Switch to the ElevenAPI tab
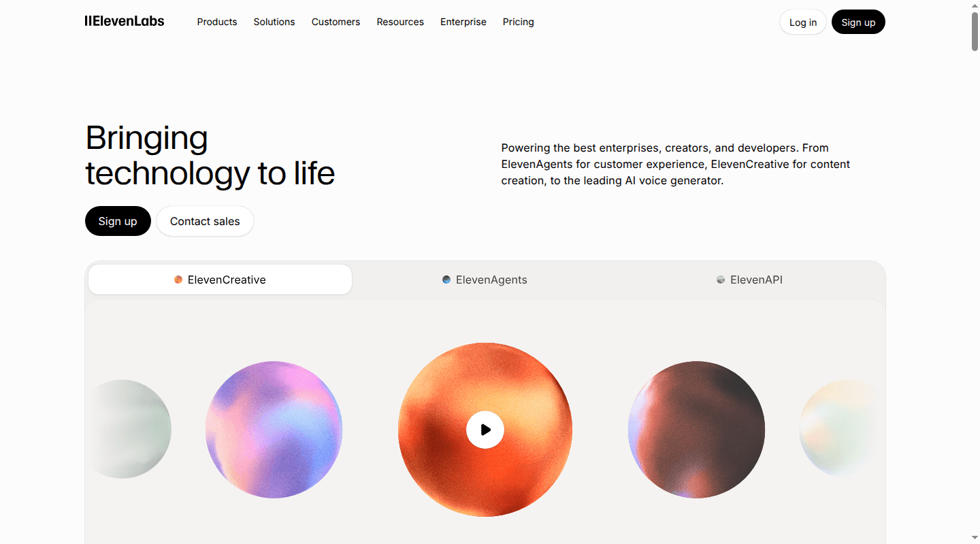 coord(749,279)
